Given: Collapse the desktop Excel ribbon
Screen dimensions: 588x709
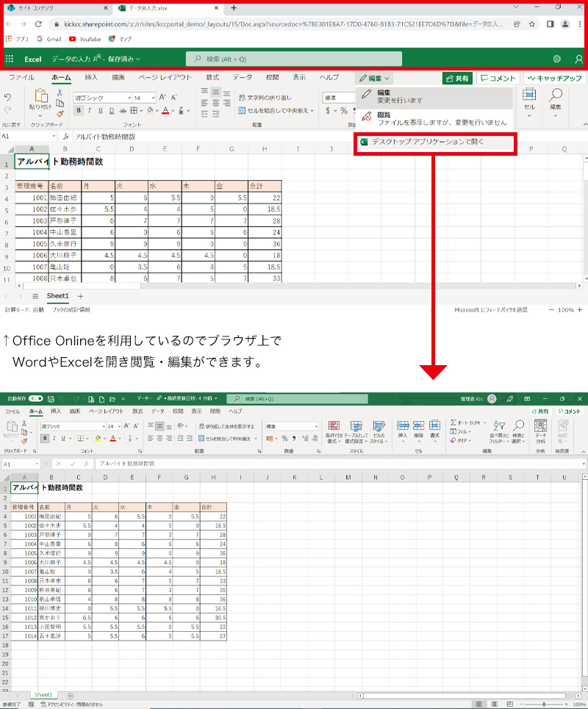Looking at the screenshot, I should point(584,451).
